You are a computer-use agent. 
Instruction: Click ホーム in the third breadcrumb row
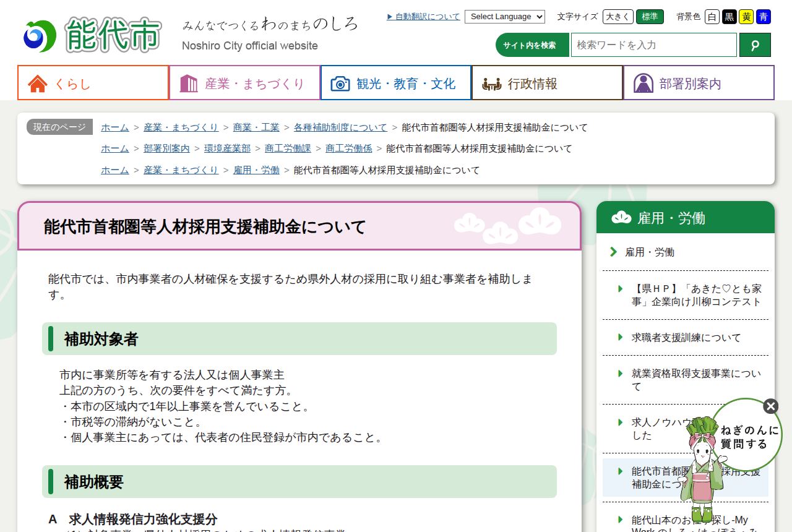pyautogui.click(x=115, y=170)
